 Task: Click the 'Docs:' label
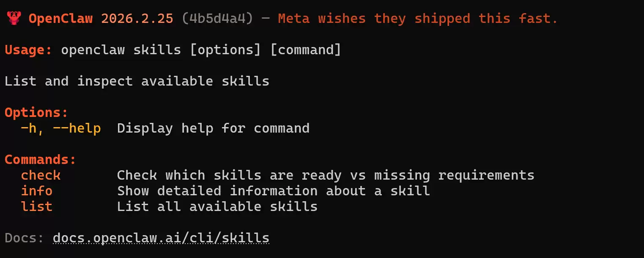coord(25,238)
